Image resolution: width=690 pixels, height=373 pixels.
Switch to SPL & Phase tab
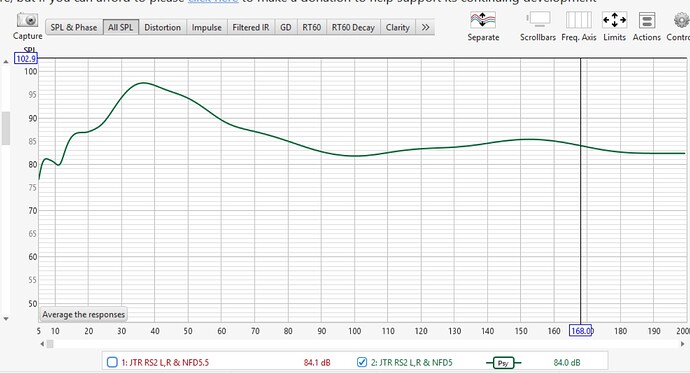pos(73,27)
